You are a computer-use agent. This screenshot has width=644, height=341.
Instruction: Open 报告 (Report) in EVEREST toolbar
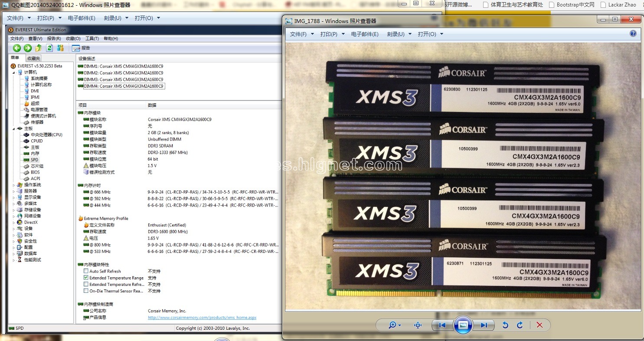tap(81, 48)
